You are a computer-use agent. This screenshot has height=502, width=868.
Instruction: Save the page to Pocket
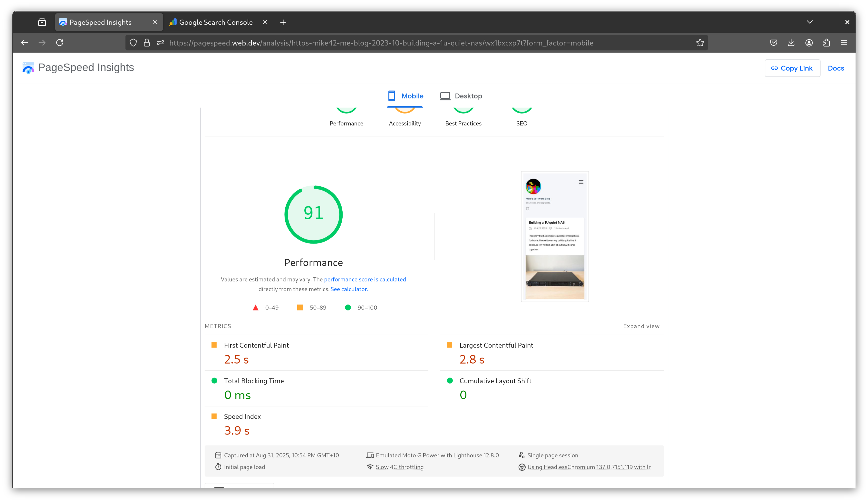click(x=773, y=43)
